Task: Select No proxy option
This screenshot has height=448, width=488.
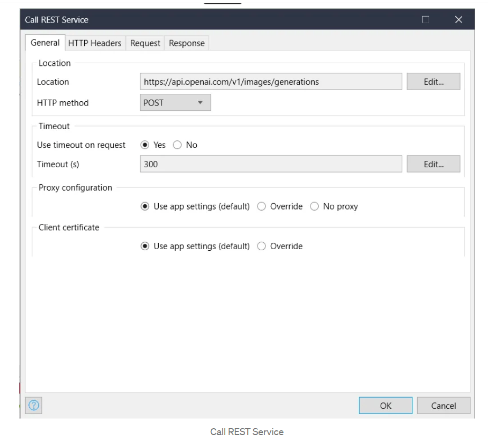Action: point(315,206)
